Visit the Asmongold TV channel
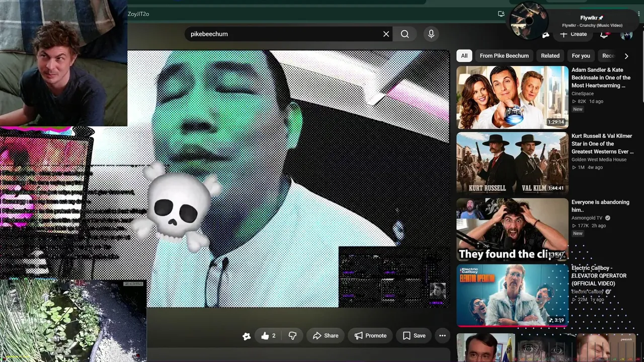 (587, 218)
